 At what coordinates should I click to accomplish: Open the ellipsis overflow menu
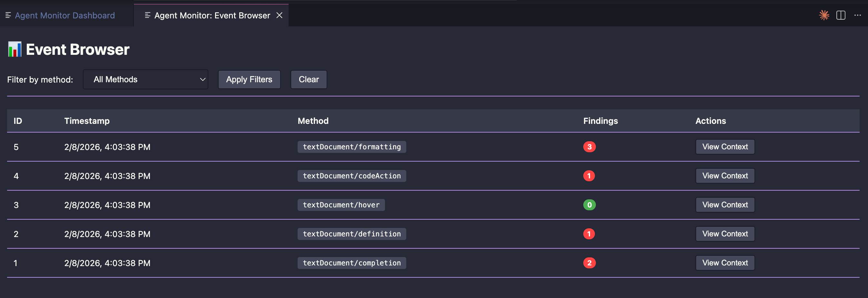point(858,15)
